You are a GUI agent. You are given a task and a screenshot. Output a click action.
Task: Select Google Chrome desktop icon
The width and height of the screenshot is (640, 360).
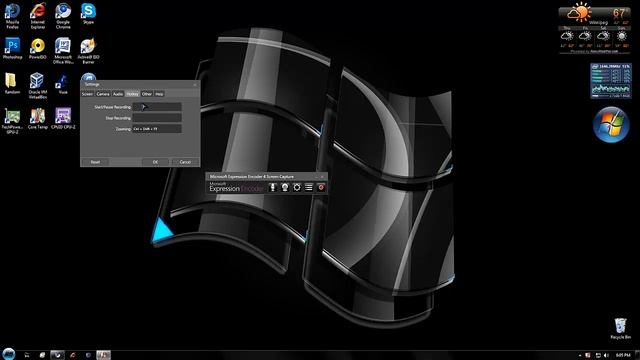63,16
